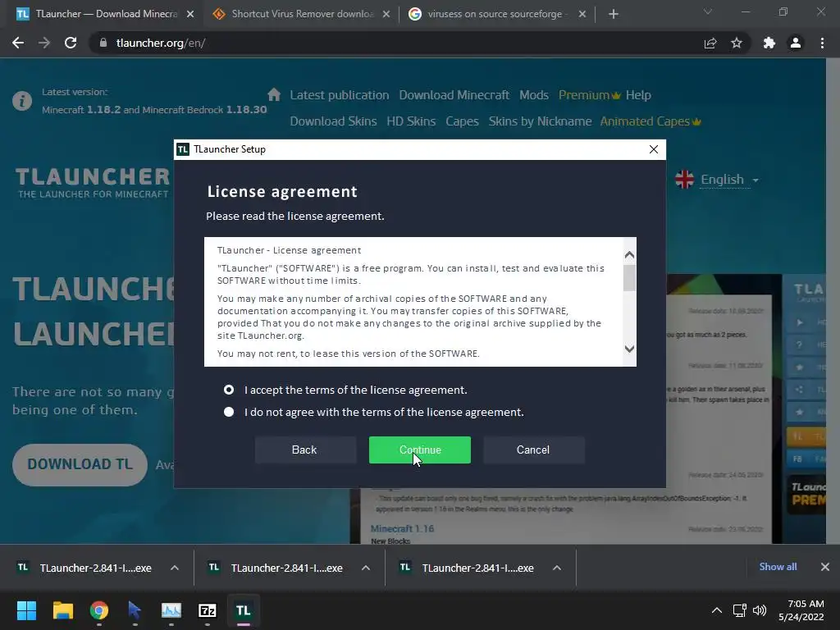The height and width of the screenshot is (630, 840).
Task: Open the Help menu item
Action: (x=638, y=95)
